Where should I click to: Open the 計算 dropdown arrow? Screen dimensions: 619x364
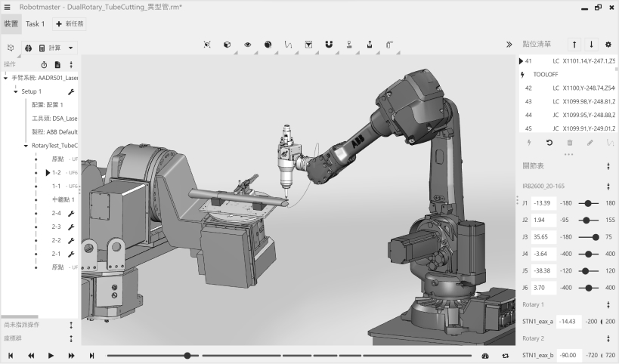[71, 48]
